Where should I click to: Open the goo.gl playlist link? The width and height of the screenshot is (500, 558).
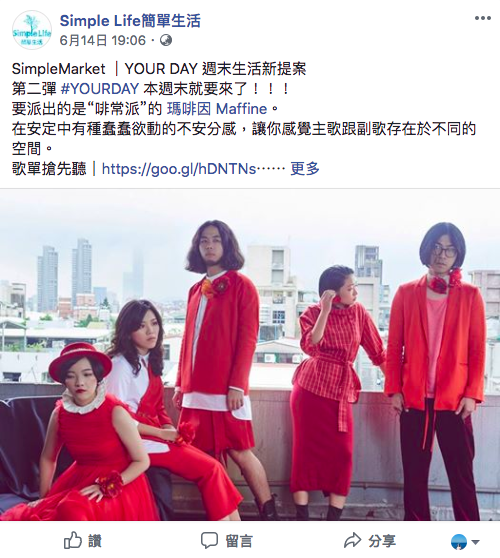click(179, 169)
